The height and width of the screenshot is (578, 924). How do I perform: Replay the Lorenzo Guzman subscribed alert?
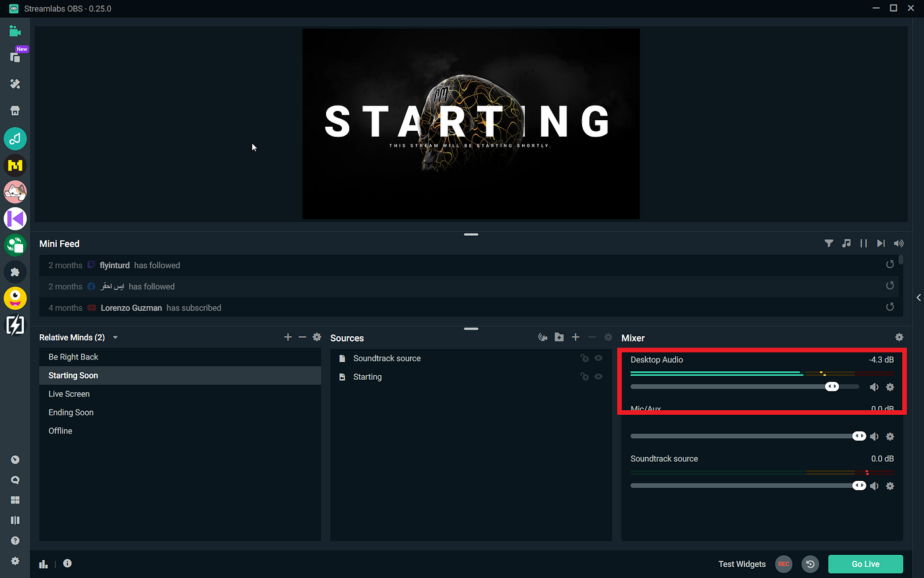pyautogui.click(x=890, y=307)
